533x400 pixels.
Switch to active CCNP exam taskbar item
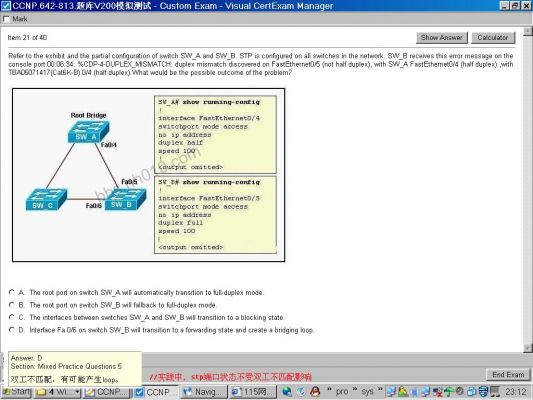[155, 392]
